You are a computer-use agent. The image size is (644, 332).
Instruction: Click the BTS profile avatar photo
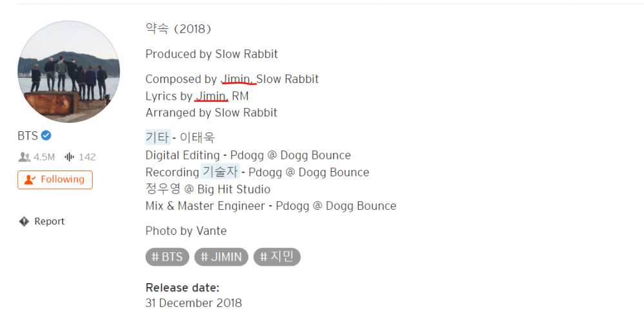coord(69,72)
